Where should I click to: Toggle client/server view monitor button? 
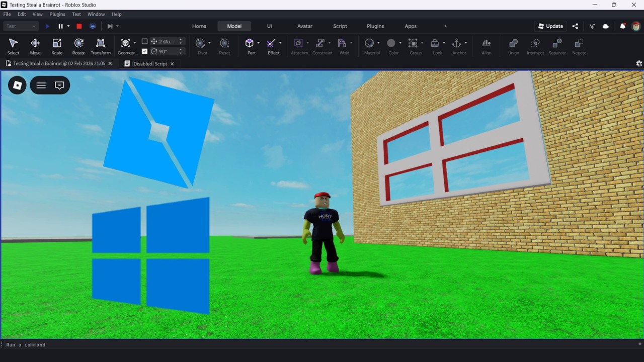pos(93,26)
